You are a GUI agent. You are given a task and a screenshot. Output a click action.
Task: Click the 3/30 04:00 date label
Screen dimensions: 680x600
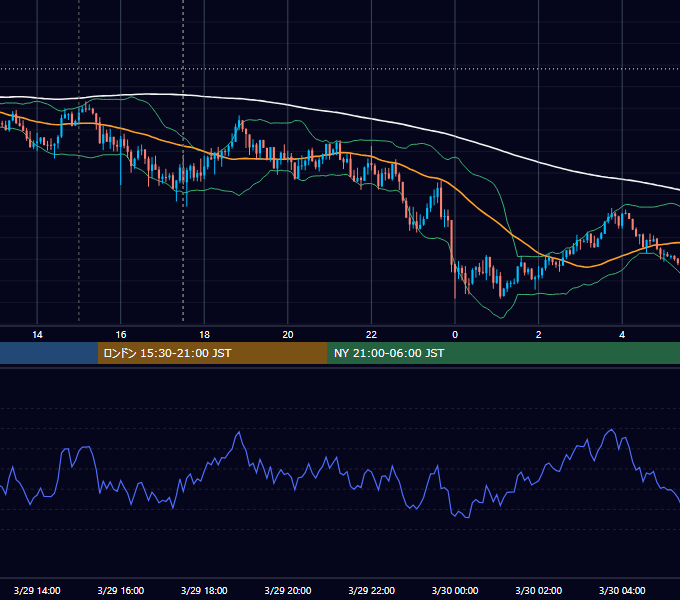(x=622, y=590)
